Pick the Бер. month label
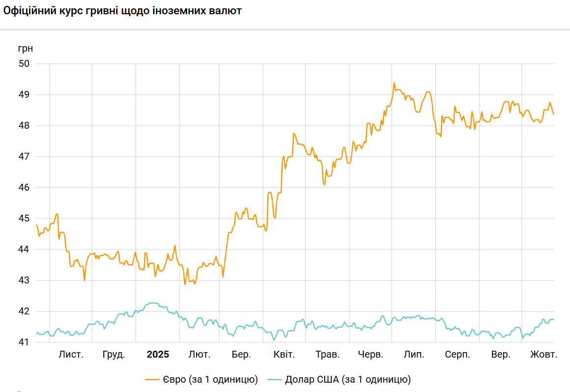The height and width of the screenshot is (392, 570). pyautogui.click(x=241, y=355)
